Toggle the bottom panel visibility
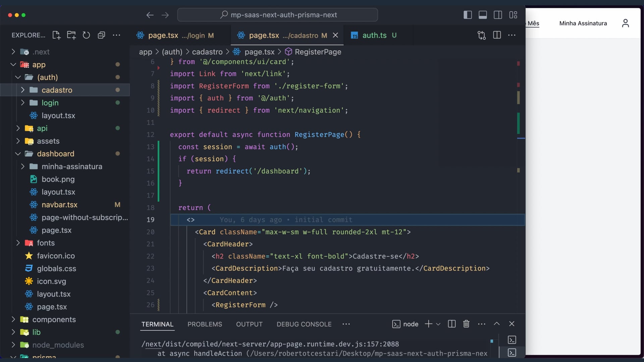Screen dimensions: 644x362 click(x=483, y=15)
